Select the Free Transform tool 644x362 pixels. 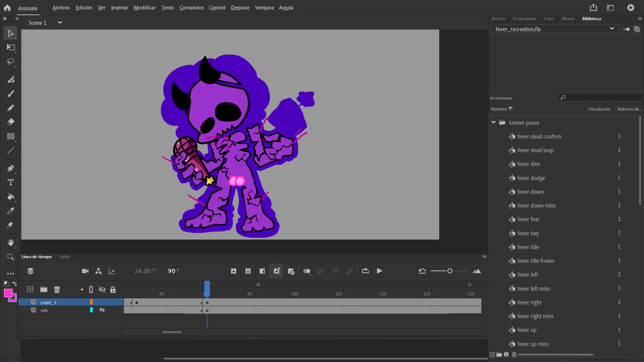tap(11, 48)
